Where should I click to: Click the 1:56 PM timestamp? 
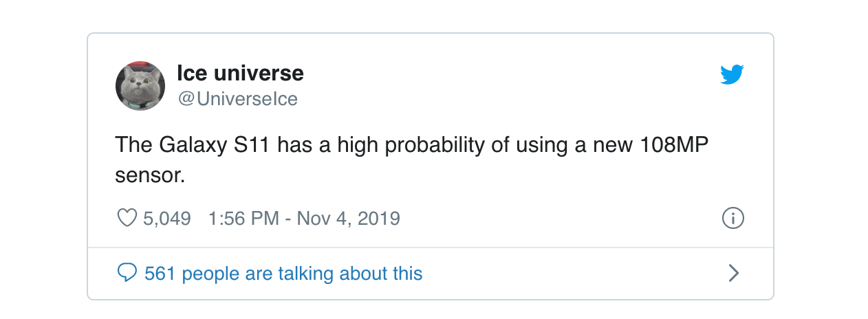click(x=243, y=219)
